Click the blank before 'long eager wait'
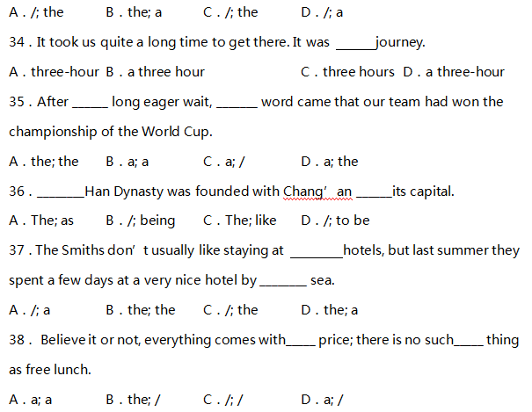Viewport: 532px width, 412px height. point(91,103)
